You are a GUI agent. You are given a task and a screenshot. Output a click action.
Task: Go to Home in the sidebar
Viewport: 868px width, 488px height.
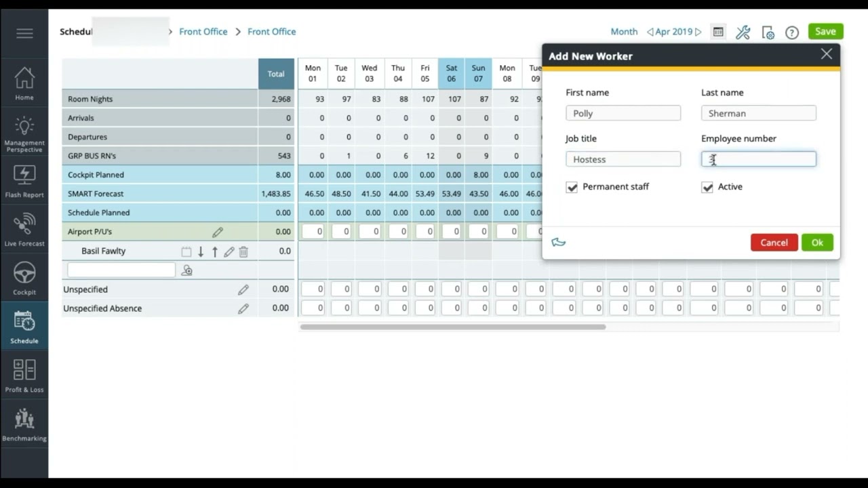pyautogui.click(x=24, y=83)
